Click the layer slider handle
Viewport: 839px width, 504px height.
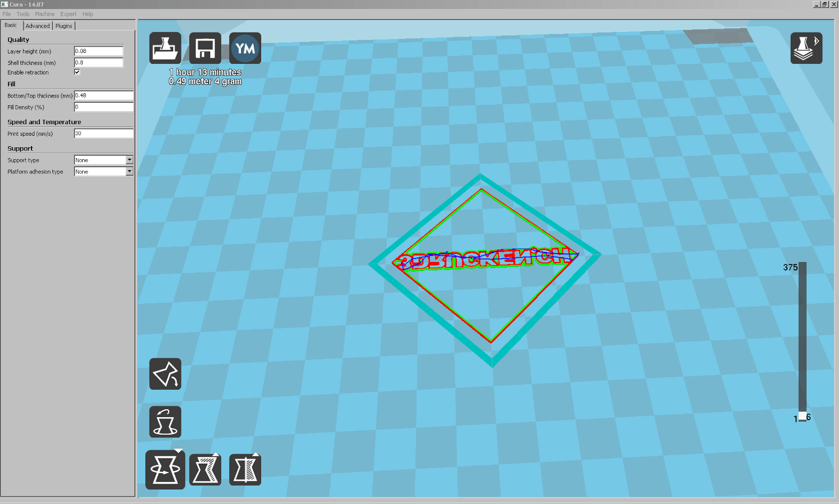coord(802,417)
